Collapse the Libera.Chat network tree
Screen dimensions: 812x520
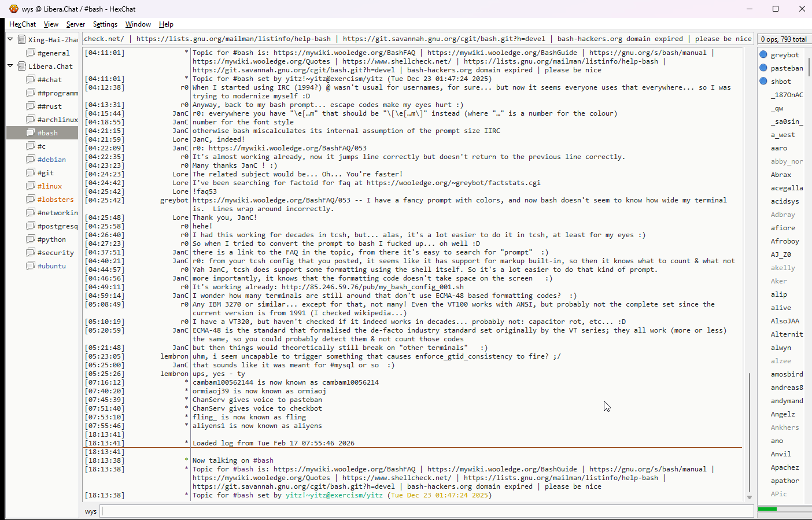pos(10,66)
